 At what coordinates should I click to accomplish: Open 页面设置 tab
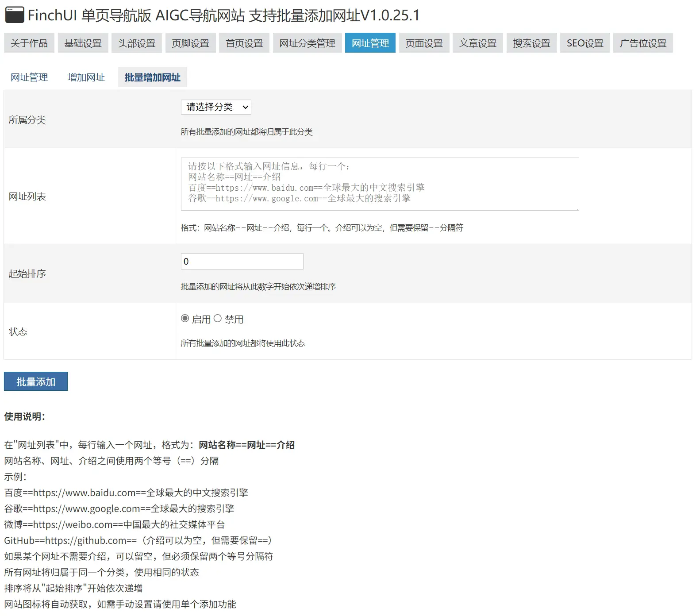click(x=424, y=43)
